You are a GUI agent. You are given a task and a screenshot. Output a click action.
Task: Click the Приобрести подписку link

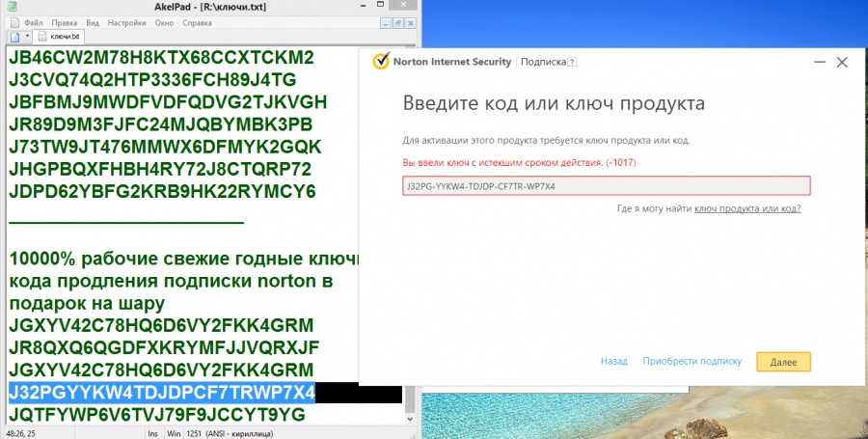(692, 361)
